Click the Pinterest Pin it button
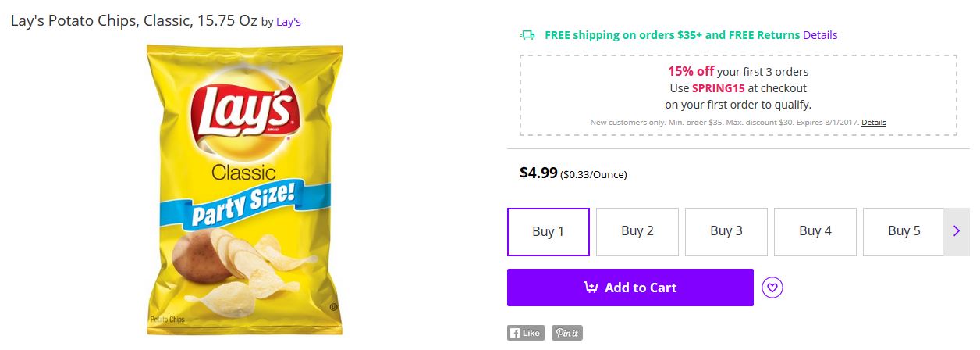Screen dimensions: 980x350 tap(566, 333)
